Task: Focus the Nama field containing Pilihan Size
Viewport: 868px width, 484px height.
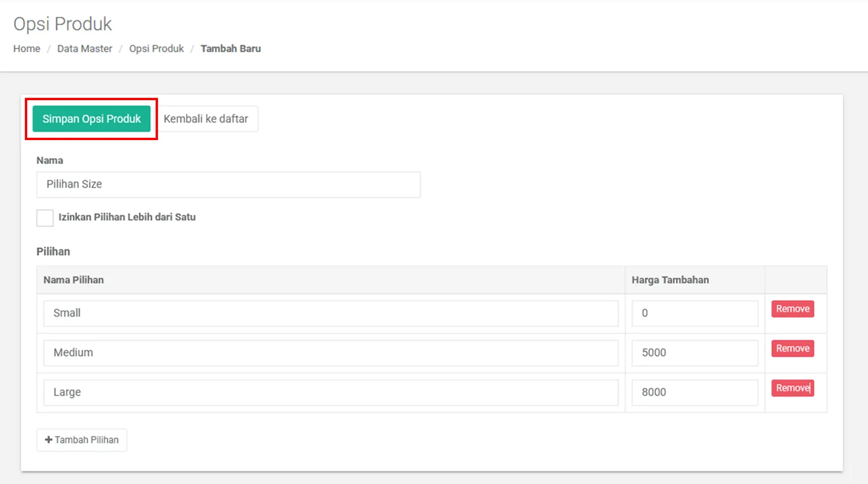Action: pyautogui.click(x=229, y=185)
